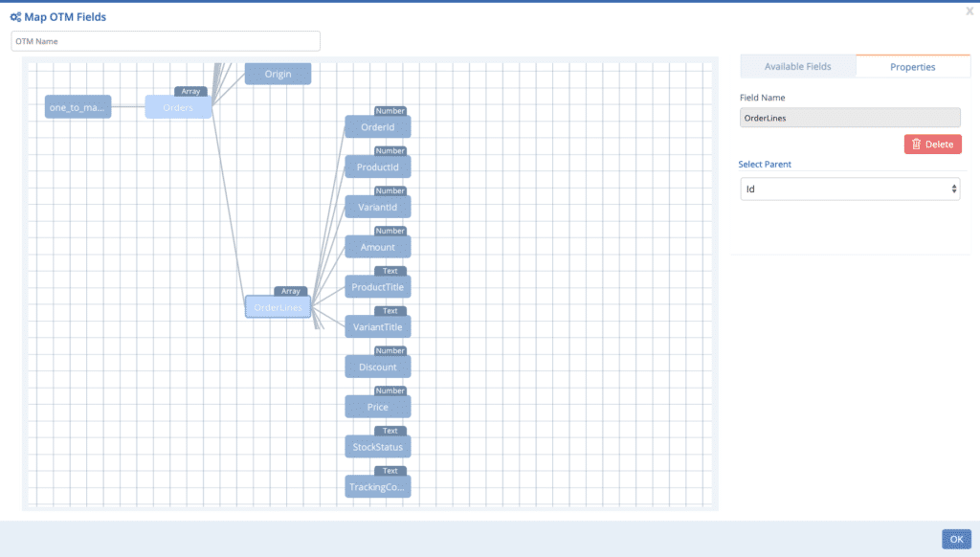Click the Number badge above OrderId

coord(390,111)
